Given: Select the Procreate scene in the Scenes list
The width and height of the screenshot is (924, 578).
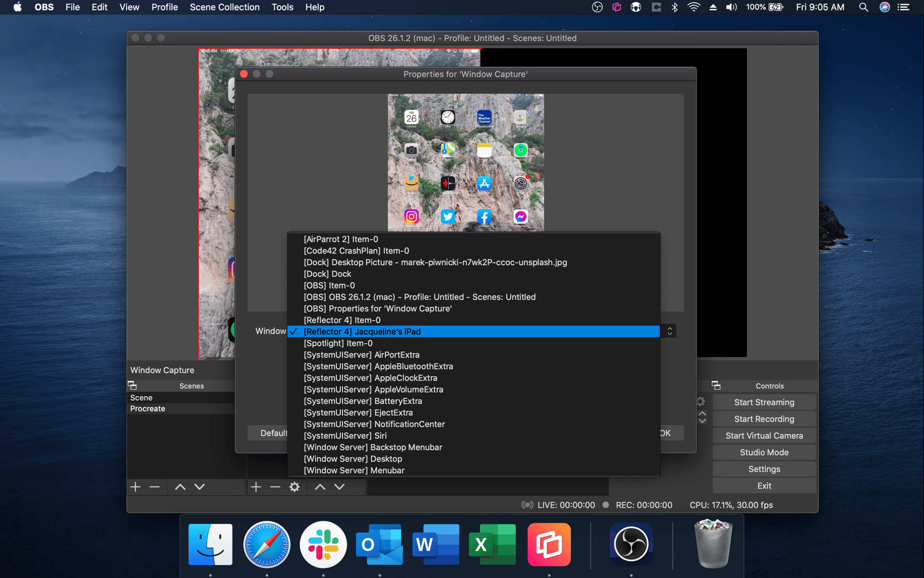Looking at the screenshot, I should [147, 408].
